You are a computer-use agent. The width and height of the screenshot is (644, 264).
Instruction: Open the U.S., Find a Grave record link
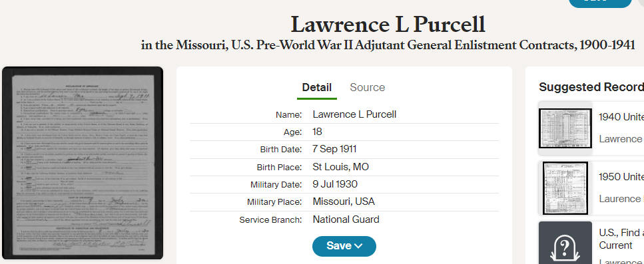click(621, 239)
